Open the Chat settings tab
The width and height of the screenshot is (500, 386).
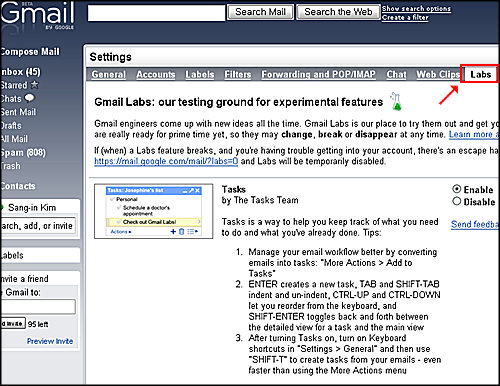click(x=396, y=74)
